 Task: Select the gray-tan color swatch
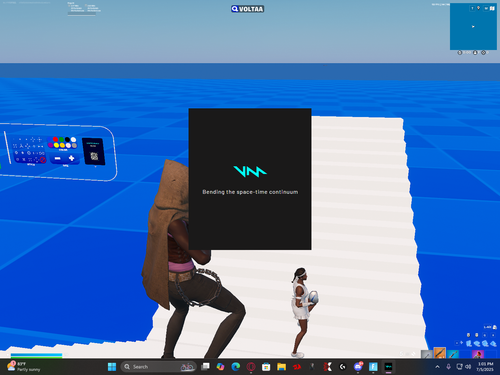[x=74, y=146]
